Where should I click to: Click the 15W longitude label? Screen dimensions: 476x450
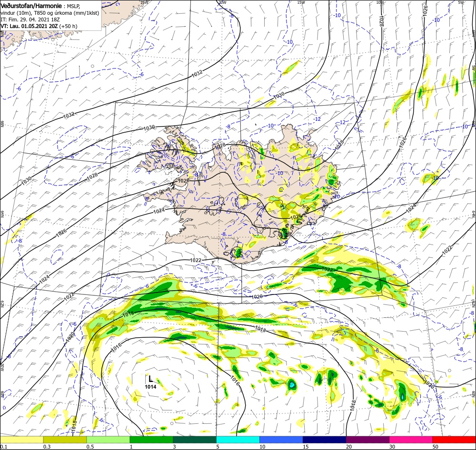(301, 2)
